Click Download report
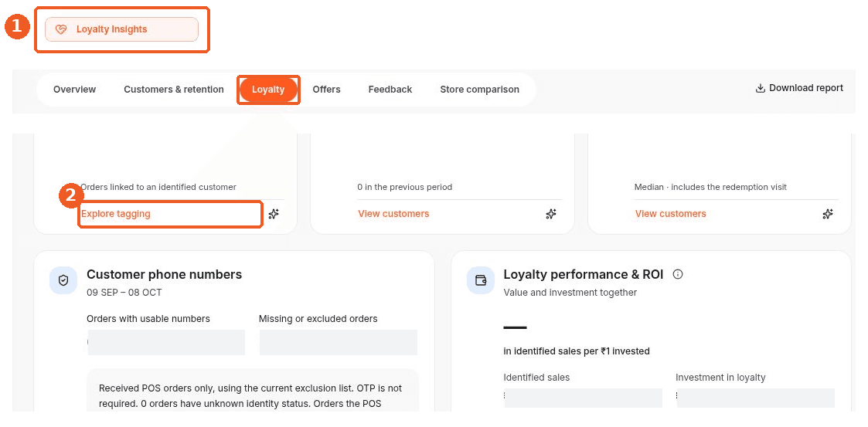The width and height of the screenshot is (868, 427). tap(799, 88)
